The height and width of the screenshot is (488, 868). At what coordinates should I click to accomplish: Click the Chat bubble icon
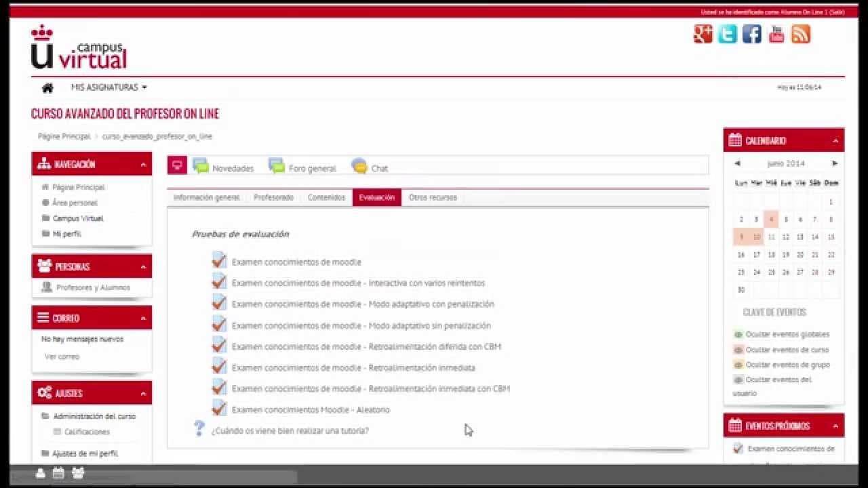[x=359, y=165]
